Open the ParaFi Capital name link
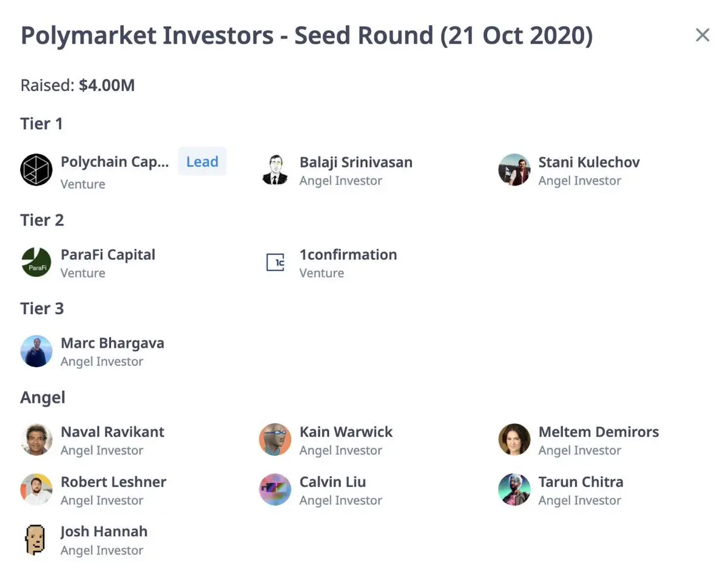This screenshot has height=588, width=728. (x=108, y=254)
